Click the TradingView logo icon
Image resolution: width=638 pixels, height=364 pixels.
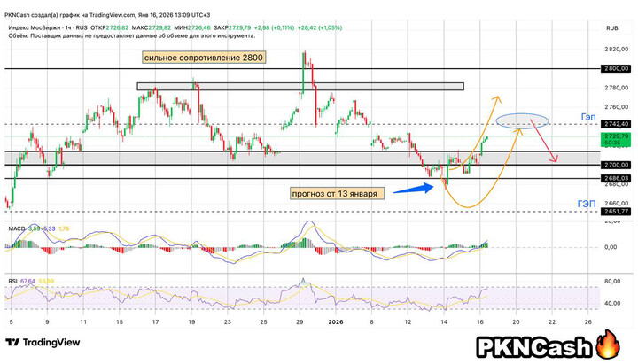13,342
